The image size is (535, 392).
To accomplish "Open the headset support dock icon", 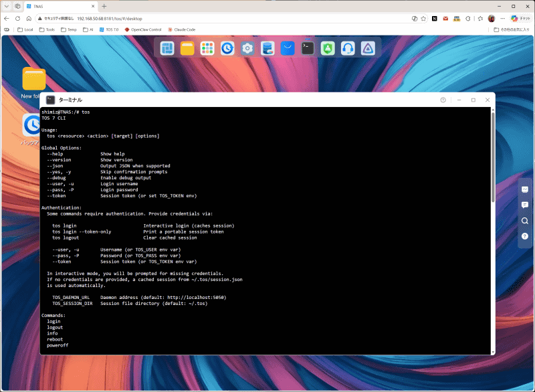I will 348,48.
